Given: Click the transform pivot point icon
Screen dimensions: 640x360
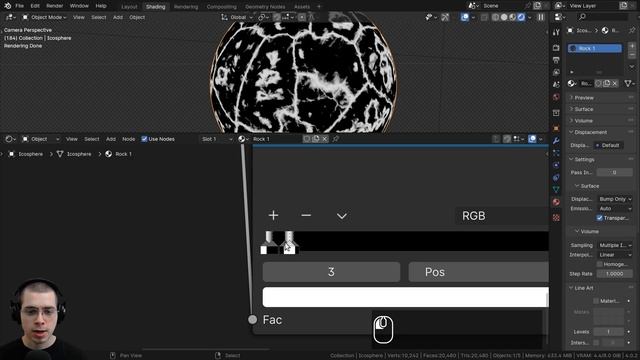Looking at the screenshot, I should [263, 17].
